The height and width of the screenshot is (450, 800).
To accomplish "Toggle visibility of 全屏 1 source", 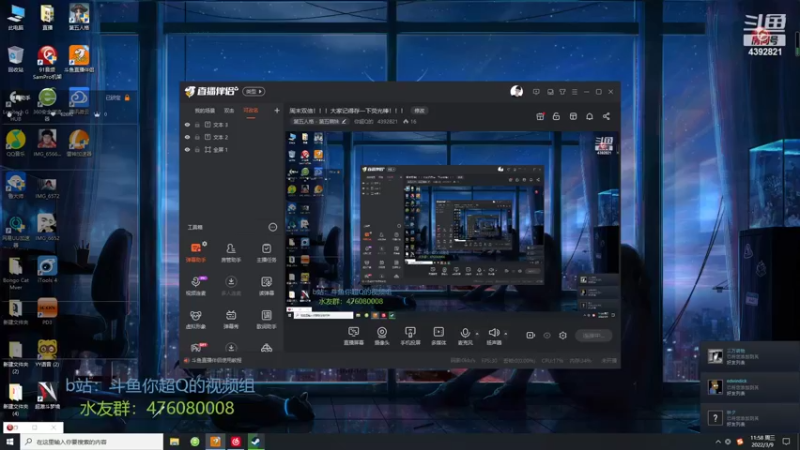I will [x=187, y=149].
